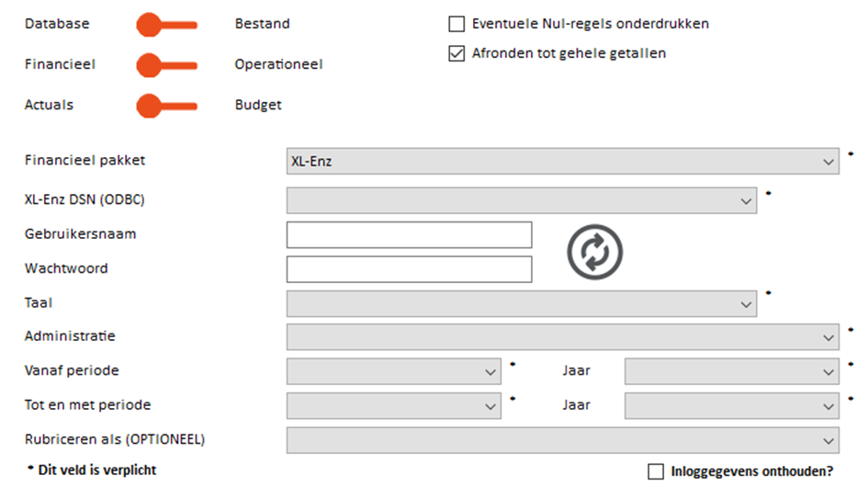Expand the Administratie dropdown
The width and height of the screenshot is (868, 487).
(562, 337)
